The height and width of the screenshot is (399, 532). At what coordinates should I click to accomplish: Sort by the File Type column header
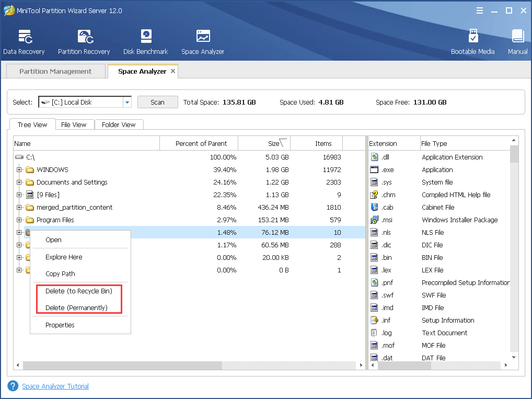coord(465,143)
